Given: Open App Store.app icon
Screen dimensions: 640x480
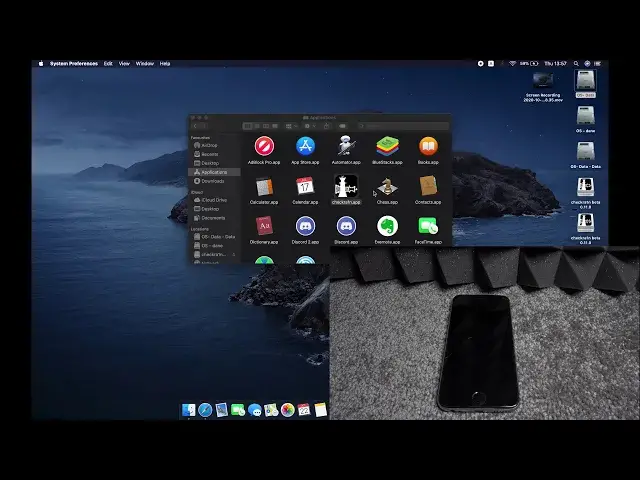Looking at the screenshot, I should [305, 146].
